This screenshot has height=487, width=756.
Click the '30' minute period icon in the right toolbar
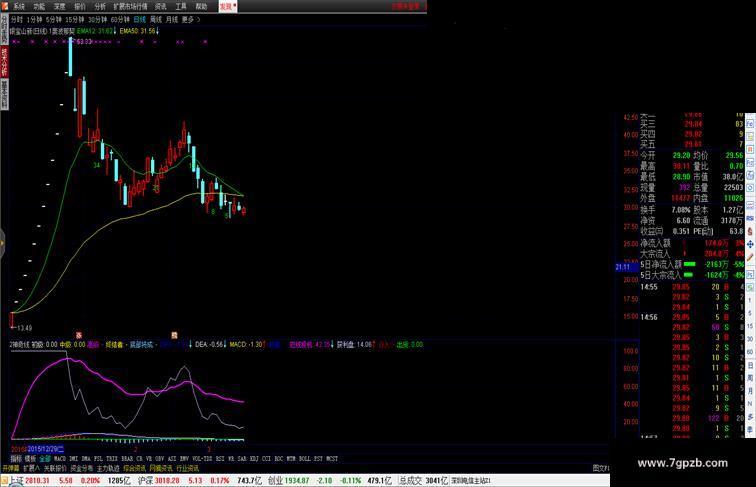750,339
